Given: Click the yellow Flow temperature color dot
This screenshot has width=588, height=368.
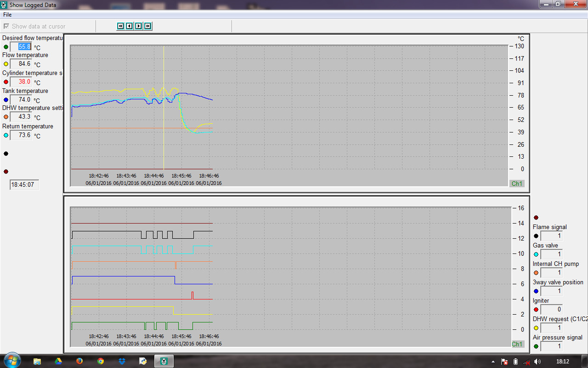Looking at the screenshot, I should click(6, 64).
